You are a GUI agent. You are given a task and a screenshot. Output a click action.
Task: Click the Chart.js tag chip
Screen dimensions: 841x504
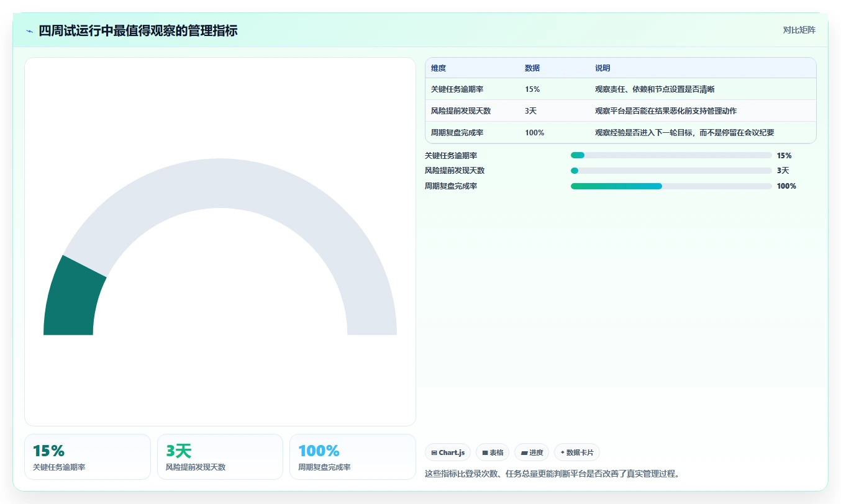point(448,452)
